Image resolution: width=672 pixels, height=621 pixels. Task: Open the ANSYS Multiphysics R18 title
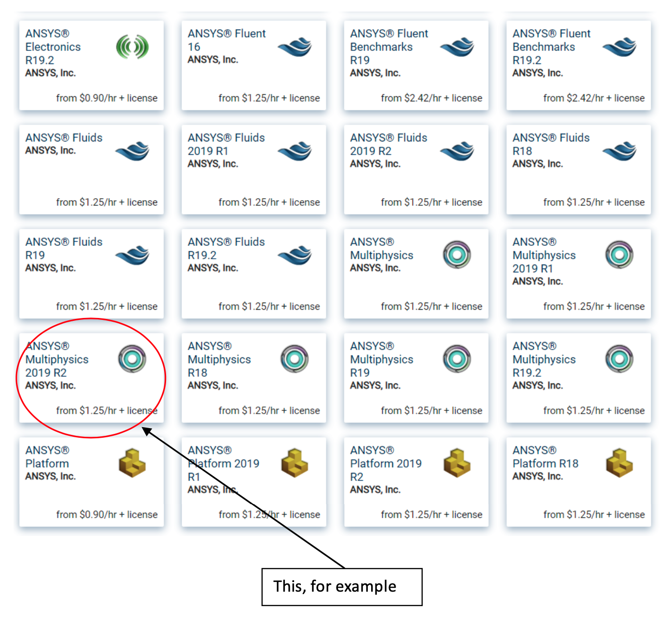[x=220, y=359]
